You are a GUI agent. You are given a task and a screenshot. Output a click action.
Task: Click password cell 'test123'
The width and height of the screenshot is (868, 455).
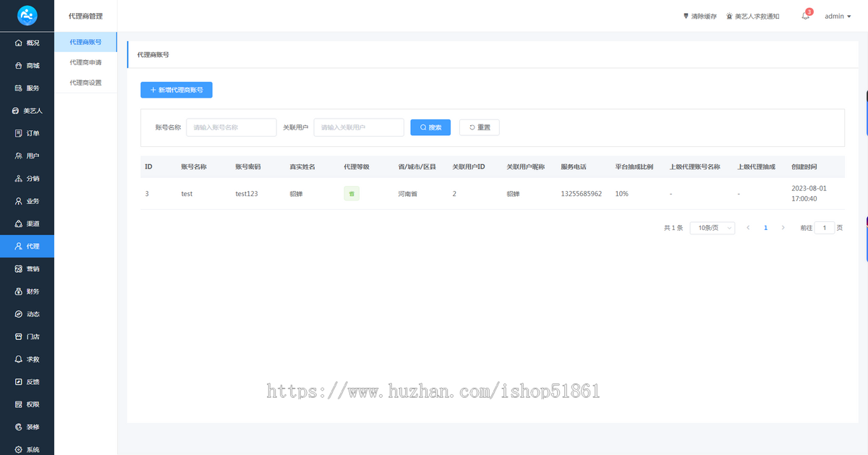coord(247,194)
